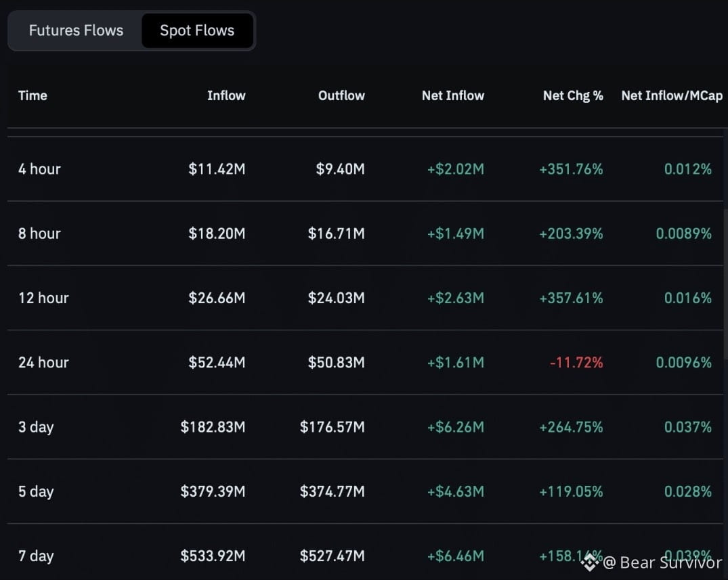This screenshot has height=580, width=728.
Task: Select the 12 hour row
Action: (x=365, y=298)
